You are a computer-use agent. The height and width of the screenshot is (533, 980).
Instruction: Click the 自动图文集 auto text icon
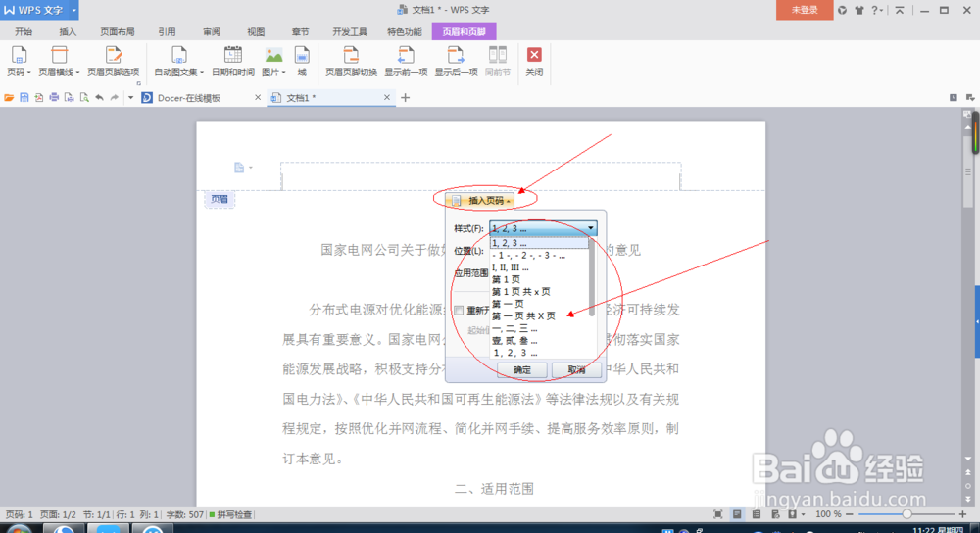coord(178,56)
